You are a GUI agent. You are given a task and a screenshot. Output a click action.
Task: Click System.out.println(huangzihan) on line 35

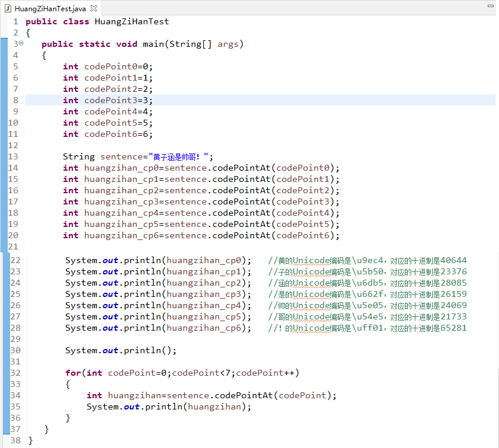pyautogui.click(x=169, y=407)
